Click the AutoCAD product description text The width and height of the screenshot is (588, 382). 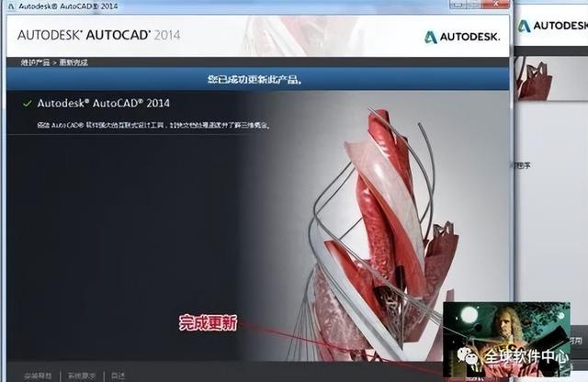click(x=153, y=125)
